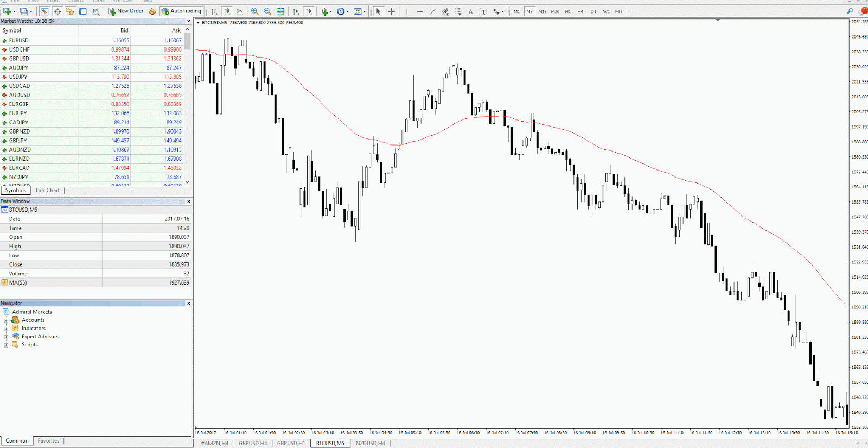Set timeframe to D1
The width and height of the screenshot is (868, 448).
[593, 11]
